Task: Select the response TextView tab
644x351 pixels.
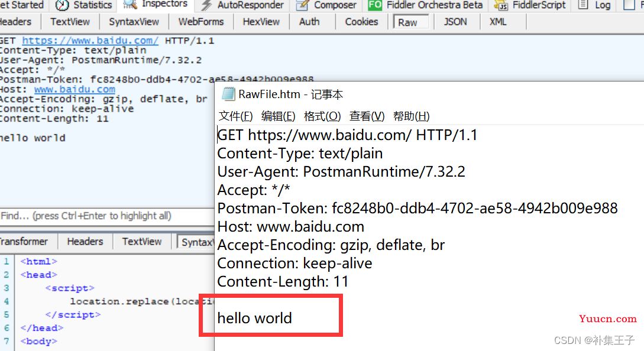Action: pyautogui.click(x=142, y=242)
